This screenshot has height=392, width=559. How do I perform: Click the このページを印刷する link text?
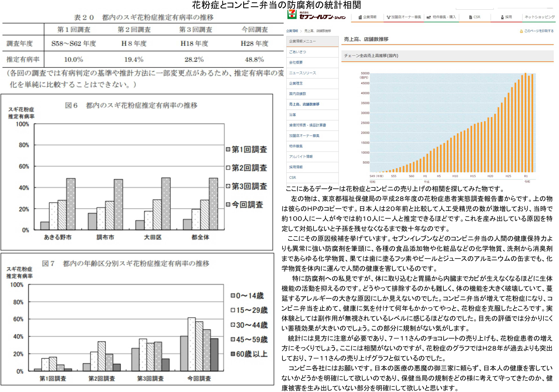pyautogui.click(x=539, y=31)
